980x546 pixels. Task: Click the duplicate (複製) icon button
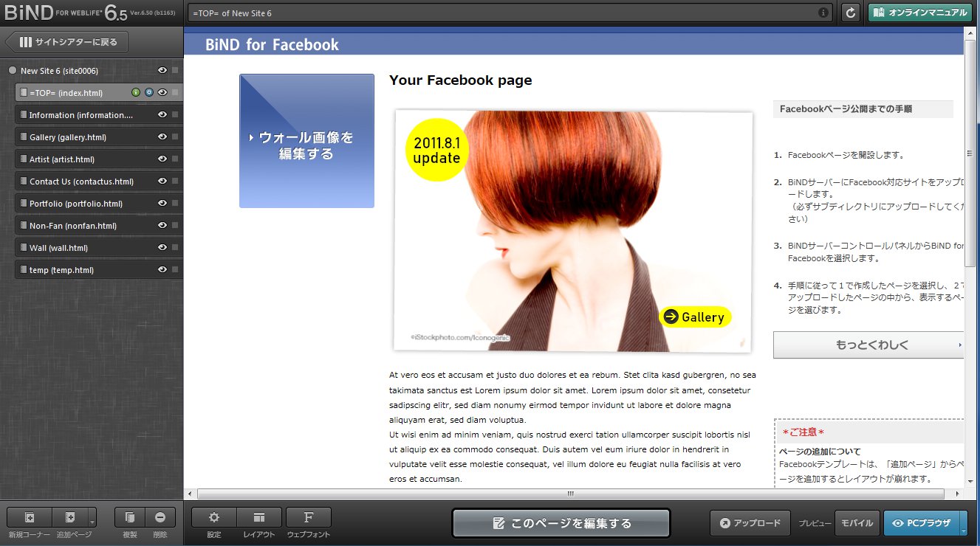point(130,517)
